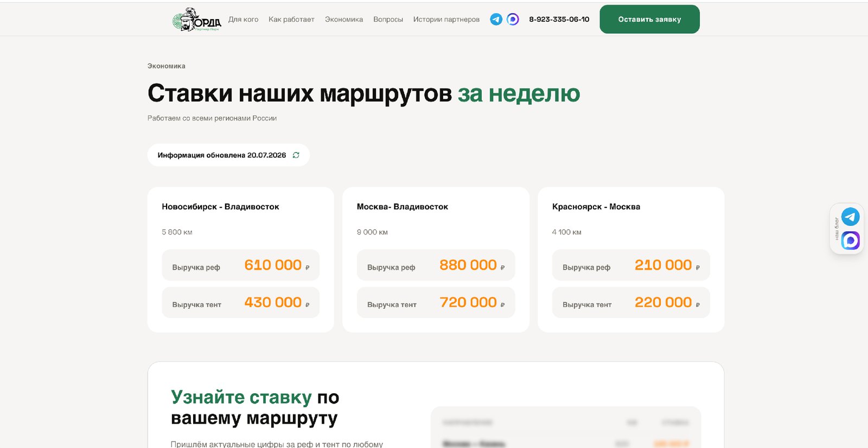868x448 pixels.
Task: Click the refresh icon beside update date
Action: pos(296,155)
